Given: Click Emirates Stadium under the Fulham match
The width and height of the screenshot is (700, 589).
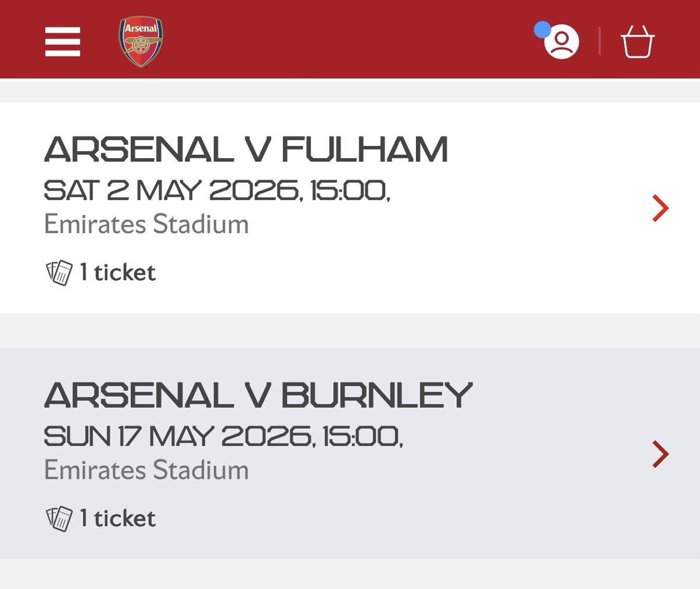Looking at the screenshot, I should click(x=146, y=224).
